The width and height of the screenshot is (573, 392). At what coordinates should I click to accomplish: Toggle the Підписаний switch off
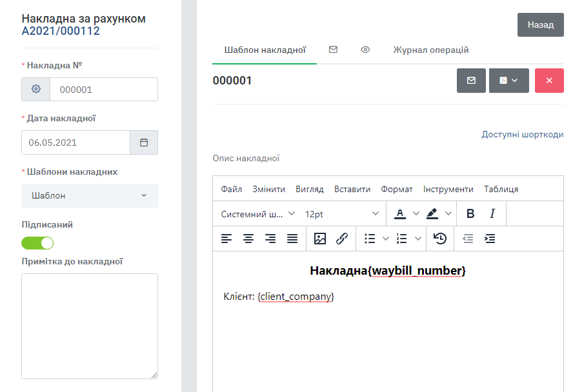[37, 243]
